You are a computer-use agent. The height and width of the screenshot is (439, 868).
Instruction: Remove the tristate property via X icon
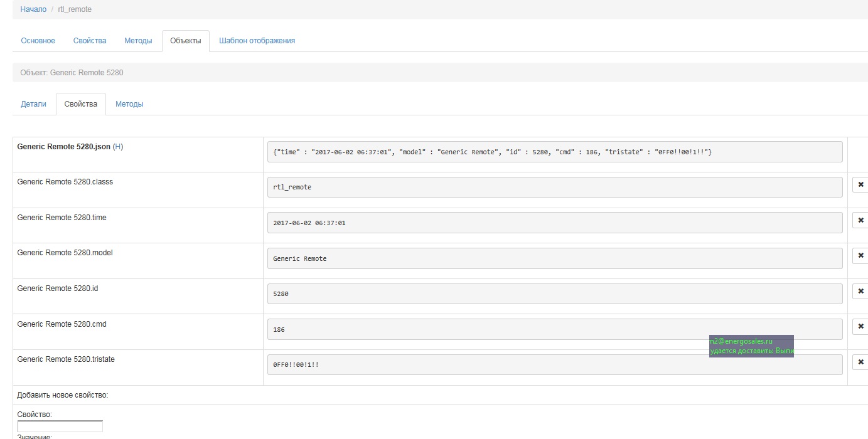coord(860,362)
